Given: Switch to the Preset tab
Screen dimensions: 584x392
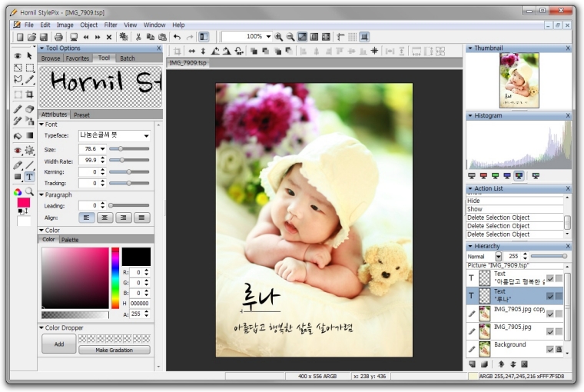Looking at the screenshot, I should (x=81, y=115).
